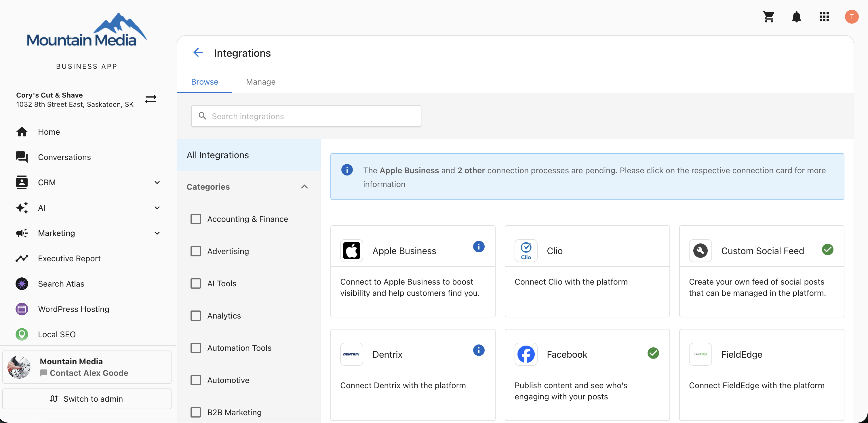
Task: Check the Automation Tools category
Action: (195, 348)
